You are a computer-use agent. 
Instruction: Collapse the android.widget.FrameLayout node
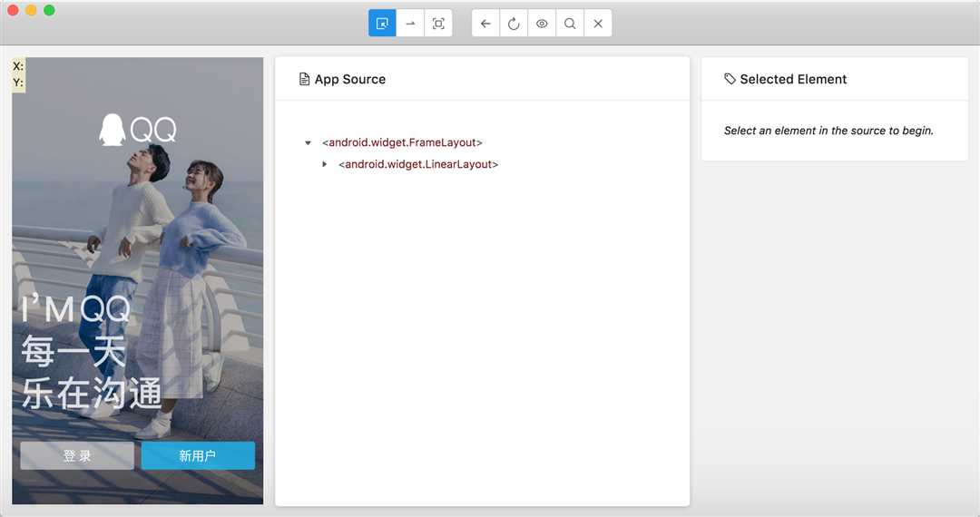pos(308,143)
